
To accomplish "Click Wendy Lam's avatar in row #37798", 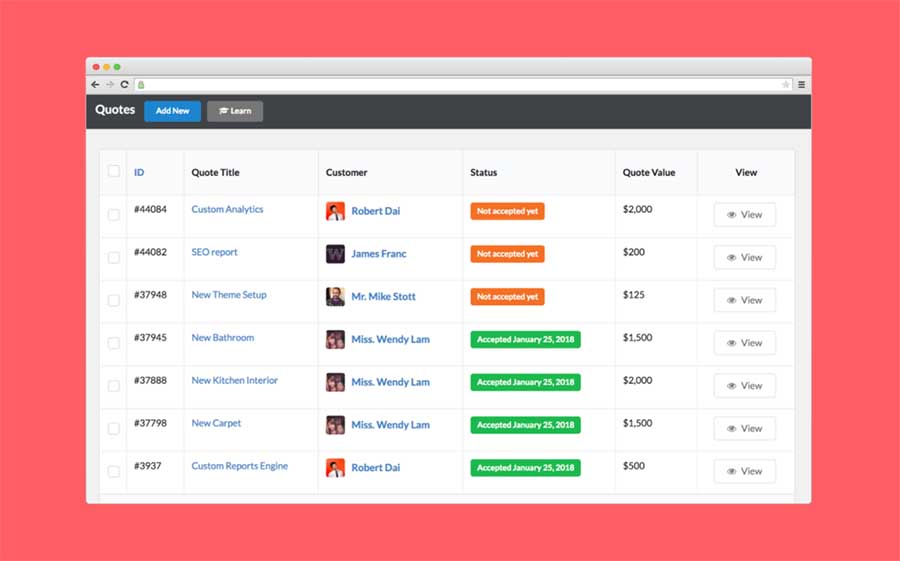I will coord(335,425).
